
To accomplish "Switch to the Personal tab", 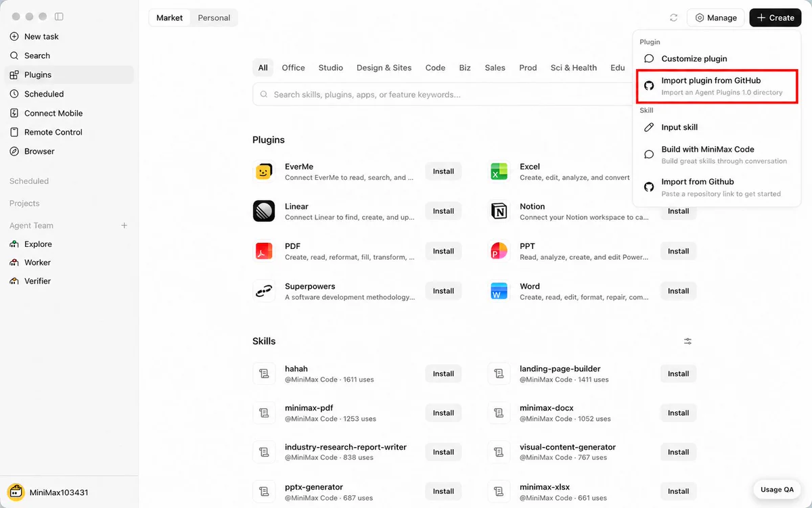I will [214, 18].
